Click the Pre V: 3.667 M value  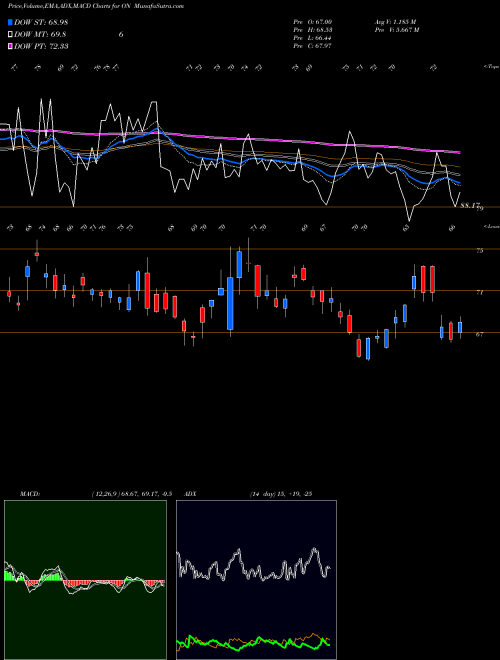tap(397, 30)
